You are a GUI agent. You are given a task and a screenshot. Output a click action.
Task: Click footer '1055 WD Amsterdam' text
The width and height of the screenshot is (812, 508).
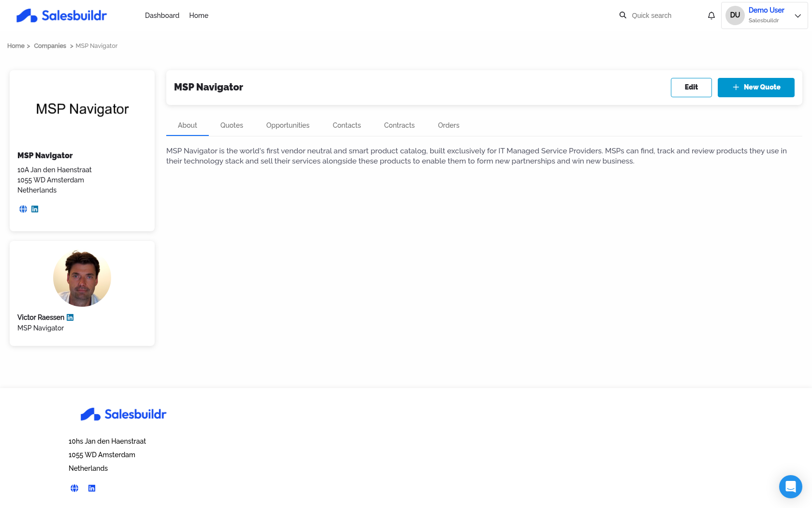tap(102, 455)
